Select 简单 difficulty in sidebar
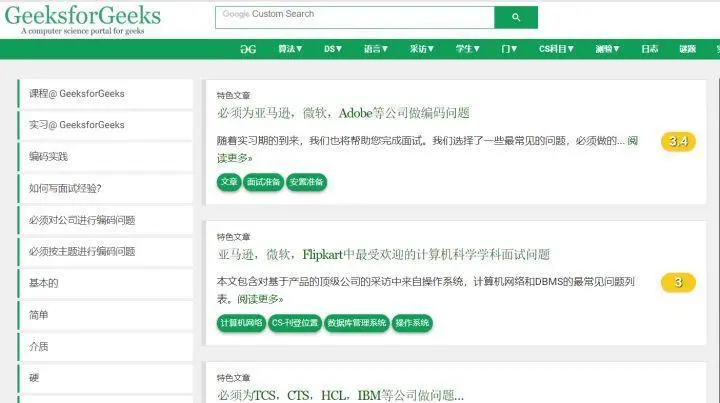Screen dimensions: 720x403 [105, 315]
